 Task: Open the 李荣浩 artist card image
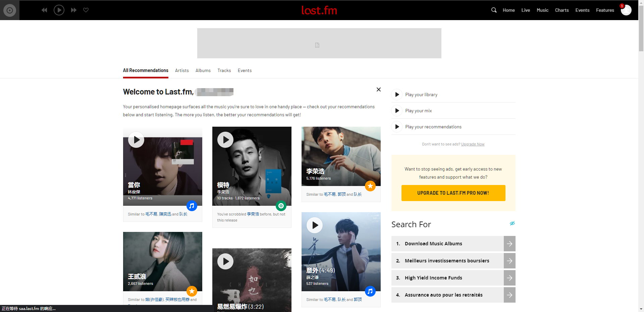point(341,156)
